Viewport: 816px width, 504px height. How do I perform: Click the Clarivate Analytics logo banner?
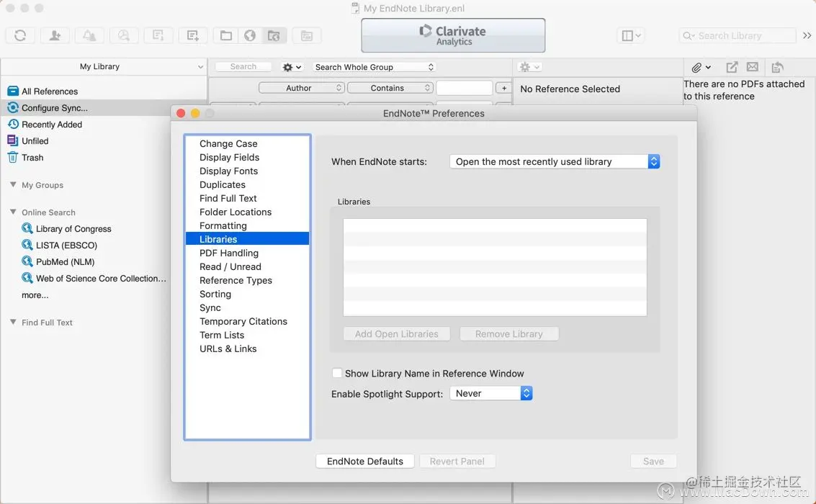(x=453, y=35)
